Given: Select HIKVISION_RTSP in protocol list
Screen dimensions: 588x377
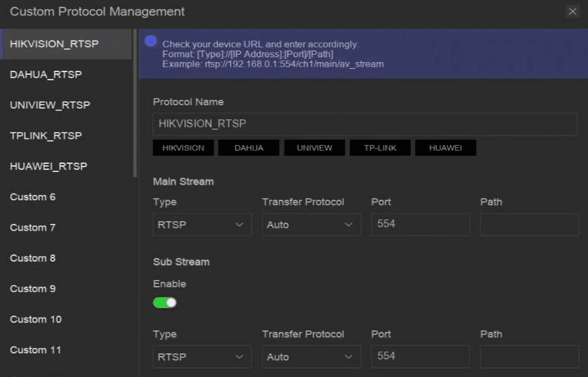Looking at the screenshot, I should (66, 44).
